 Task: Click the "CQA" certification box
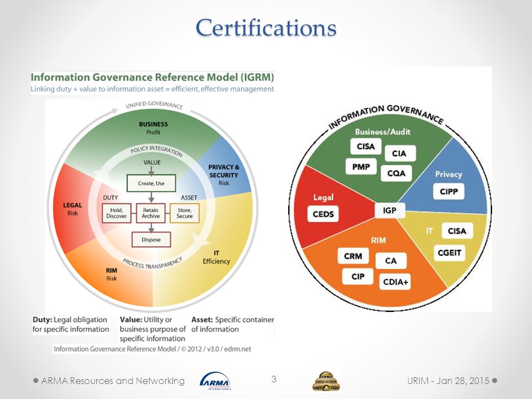pyautogui.click(x=396, y=173)
